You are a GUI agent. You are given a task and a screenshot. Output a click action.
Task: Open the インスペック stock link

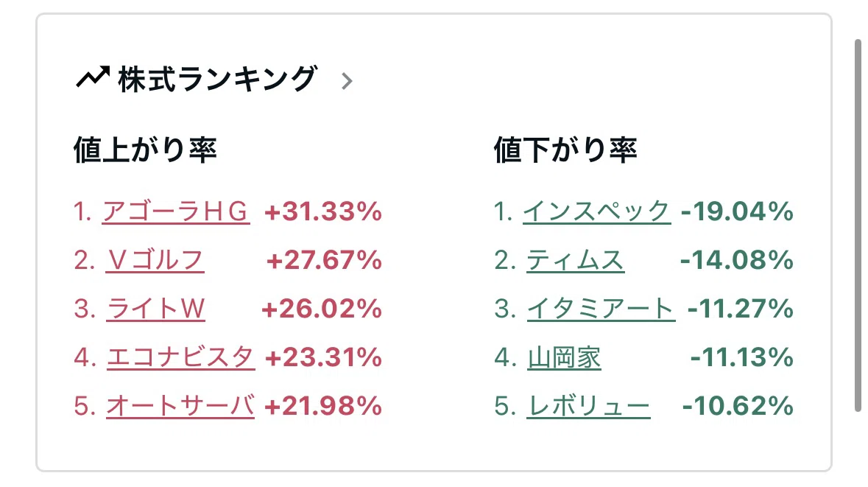tap(597, 211)
